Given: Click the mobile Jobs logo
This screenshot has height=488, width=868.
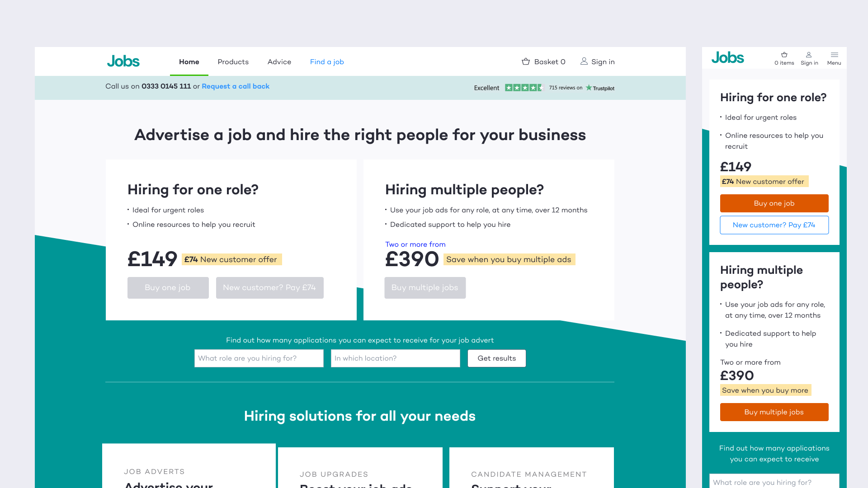Looking at the screenshot, I should [727, 58].
